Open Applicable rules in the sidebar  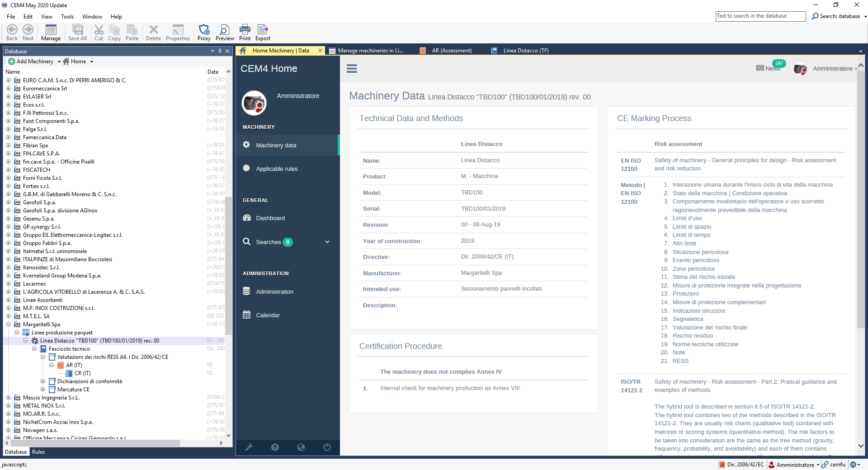[277, 169]
